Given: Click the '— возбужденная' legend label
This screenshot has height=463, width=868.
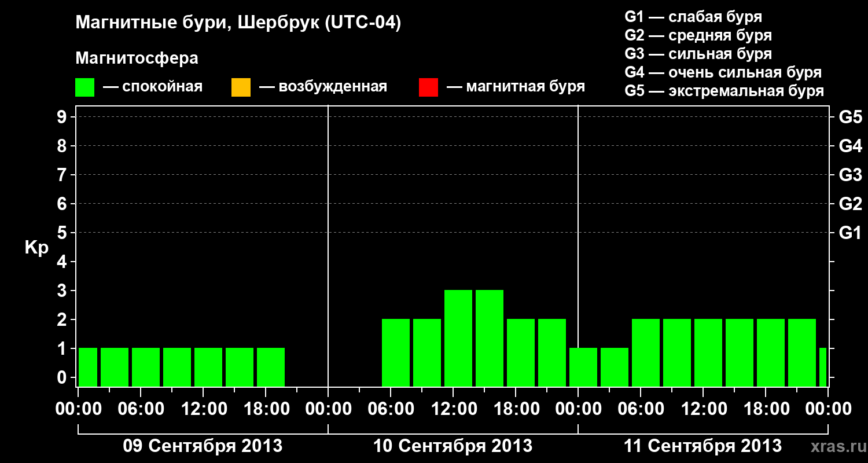Looking at the screenshot, I should point(323,87).
